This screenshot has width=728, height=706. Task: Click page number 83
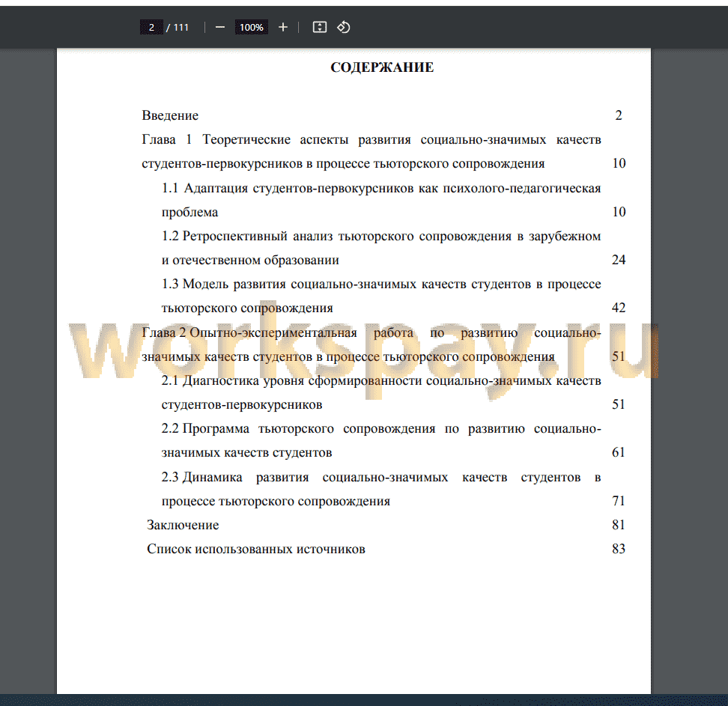(x=619, y=549)
